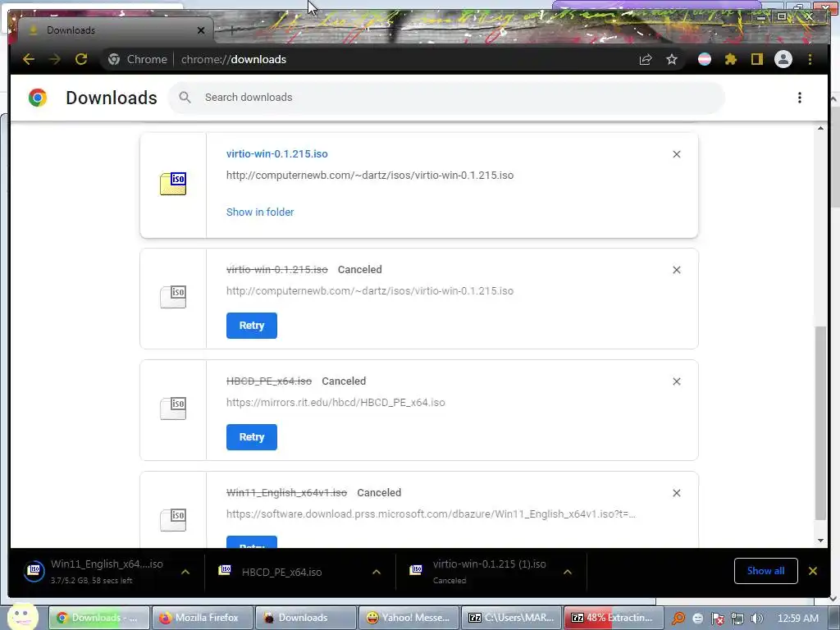Image resolution: width=840 pixels, height=630 pixels.
Task: Close the download shelf bar
Action: click(813, 571)
